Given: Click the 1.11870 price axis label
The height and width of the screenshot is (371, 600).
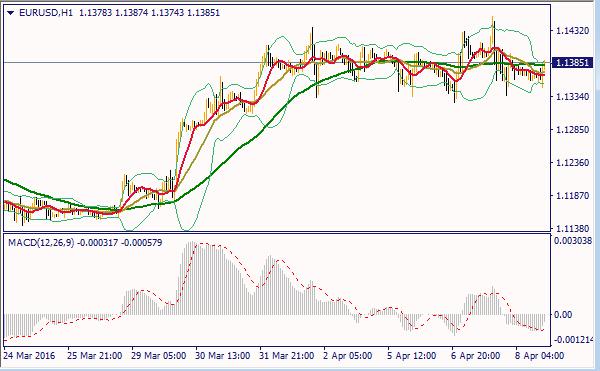Looking at the screenshot, I should click(x=572, y=196).
